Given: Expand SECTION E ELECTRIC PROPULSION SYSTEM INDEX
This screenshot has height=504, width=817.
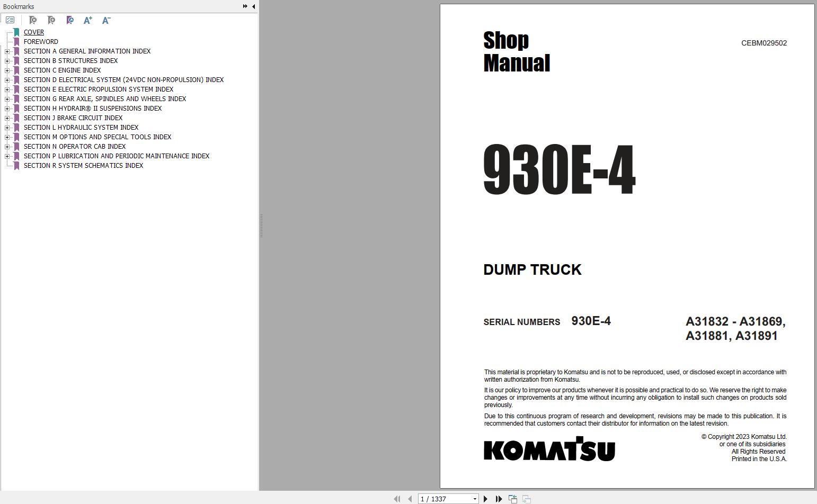Looking at the screenshot, I should [x=7, y=89].
